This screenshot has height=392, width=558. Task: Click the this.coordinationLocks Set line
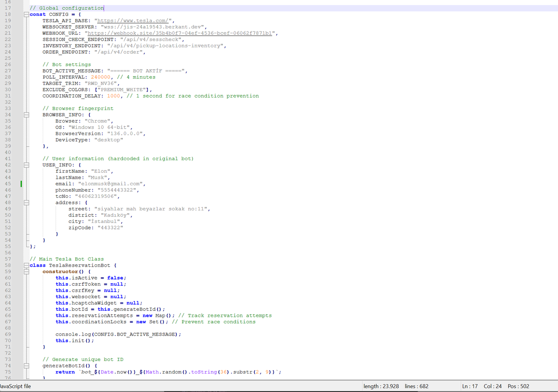coord(155,321)
